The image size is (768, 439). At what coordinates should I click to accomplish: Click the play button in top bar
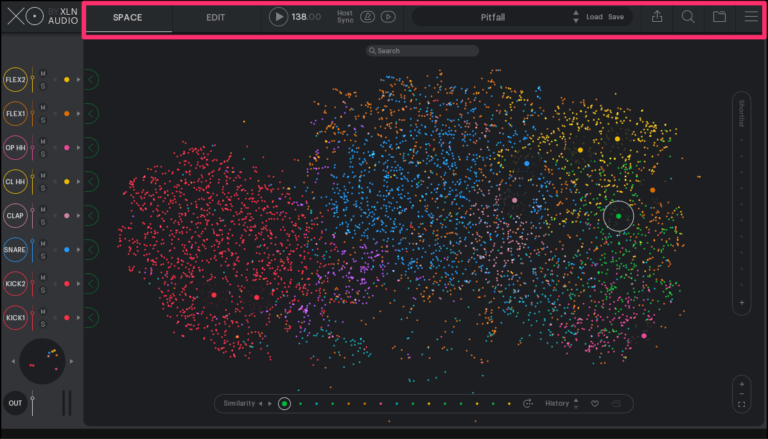pyautogui.click(x=278, y=17)
